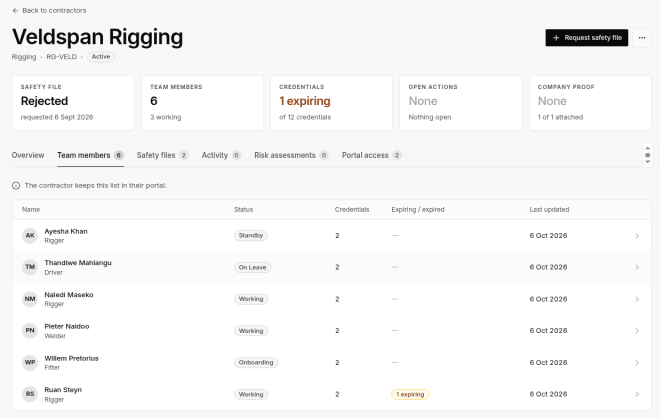Image resolution: width=660 pixels, height=418 pixels.
Task: Click the Standby status of Ayesha Khan
Action: [x=251, y=236]
